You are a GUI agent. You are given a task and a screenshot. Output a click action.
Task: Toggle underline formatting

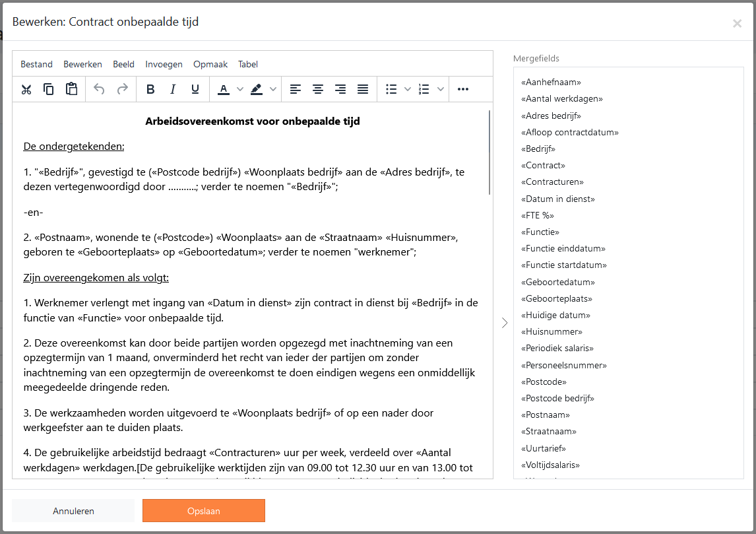coord(195,89)
